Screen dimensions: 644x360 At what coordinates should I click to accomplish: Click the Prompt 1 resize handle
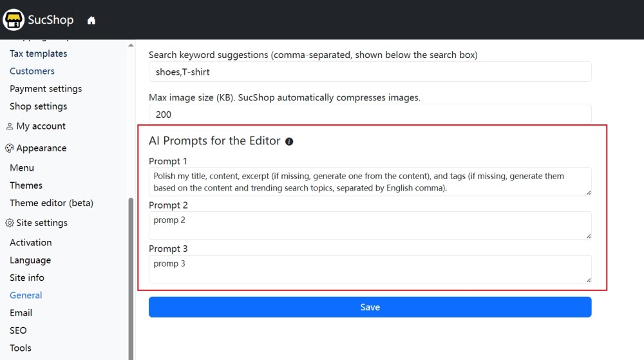click(588, 192)
